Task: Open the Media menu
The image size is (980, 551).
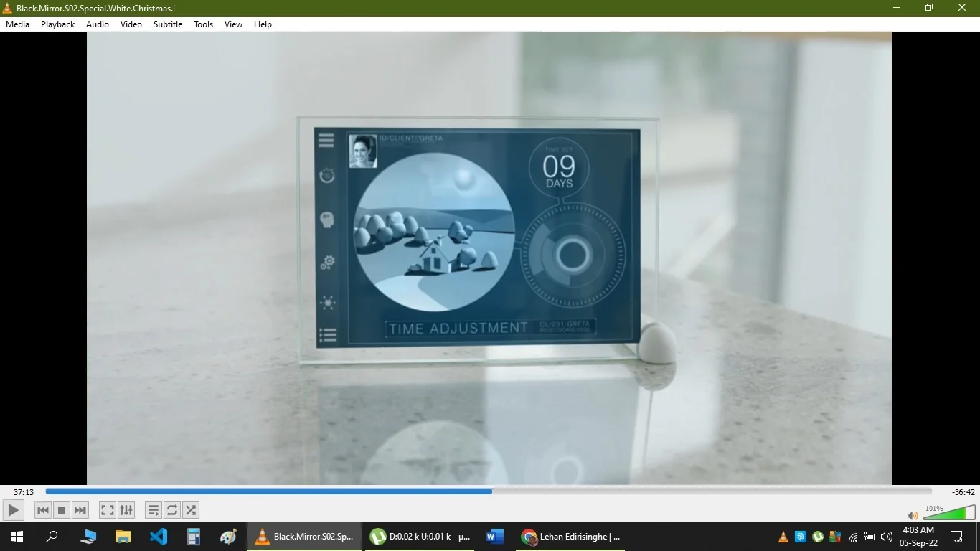Action: [x=18, y=24]
